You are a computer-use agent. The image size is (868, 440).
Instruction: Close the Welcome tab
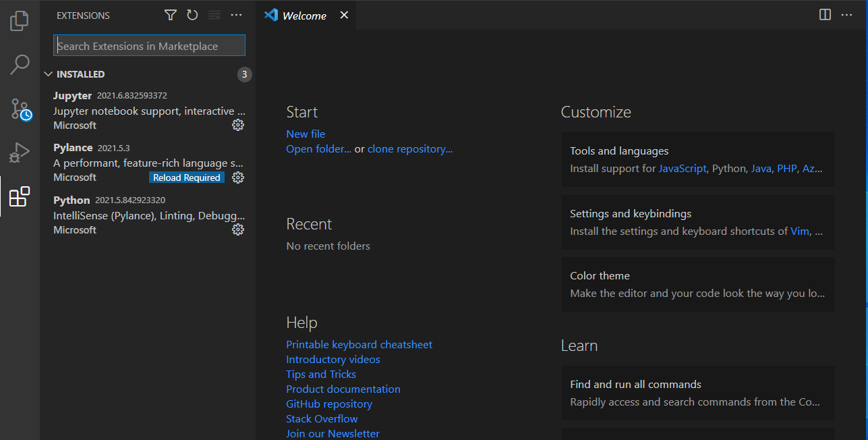click(344, 16)
